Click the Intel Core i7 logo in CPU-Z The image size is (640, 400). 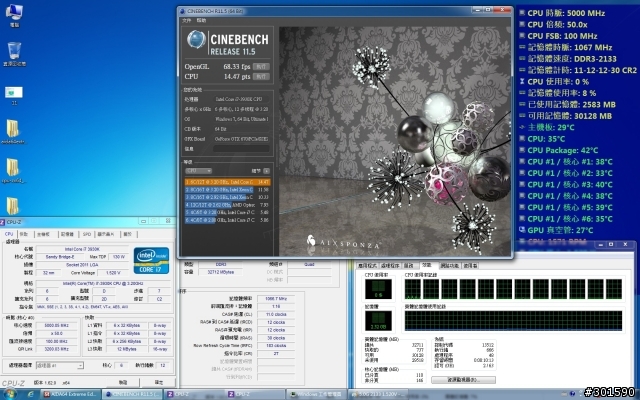tap(151, 260)
